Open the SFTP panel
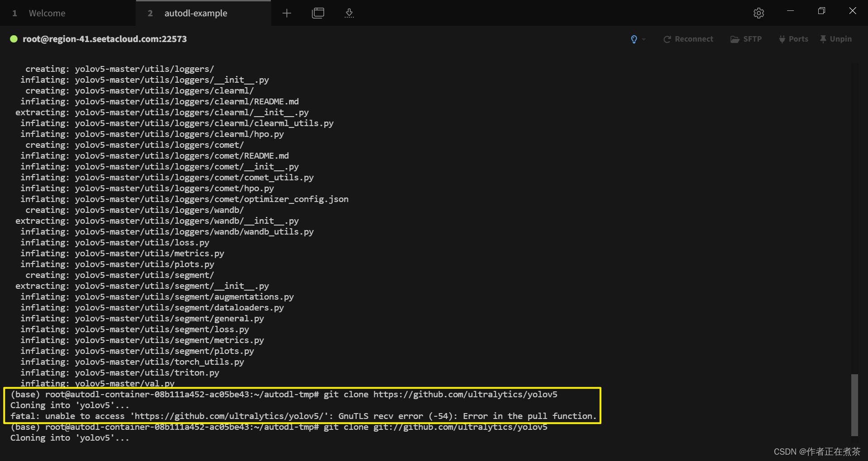The width and height of the screenshot is (868, 461). (746, 39)
